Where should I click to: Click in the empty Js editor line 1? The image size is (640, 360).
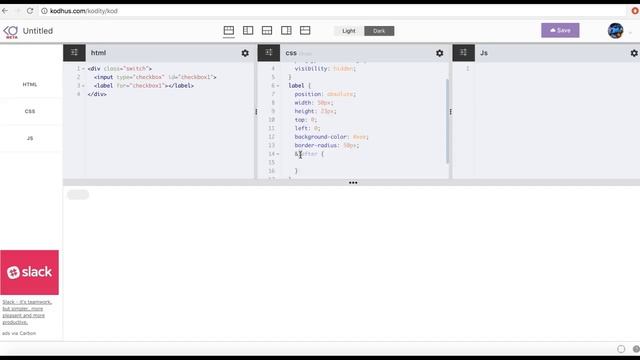pos(557,69)
